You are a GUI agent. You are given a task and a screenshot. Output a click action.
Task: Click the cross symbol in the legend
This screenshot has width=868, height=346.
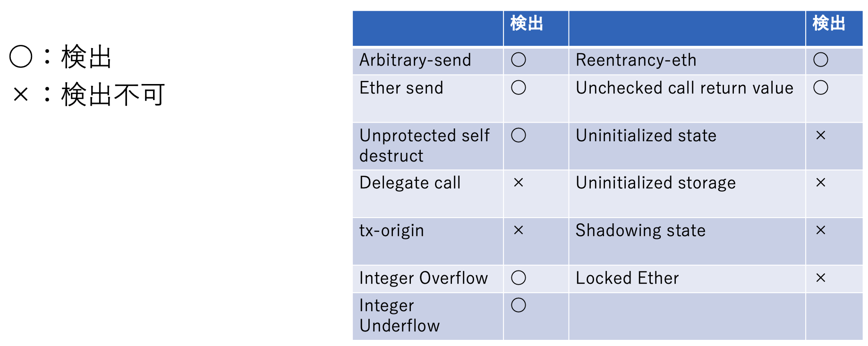click(x=21, y=94)
